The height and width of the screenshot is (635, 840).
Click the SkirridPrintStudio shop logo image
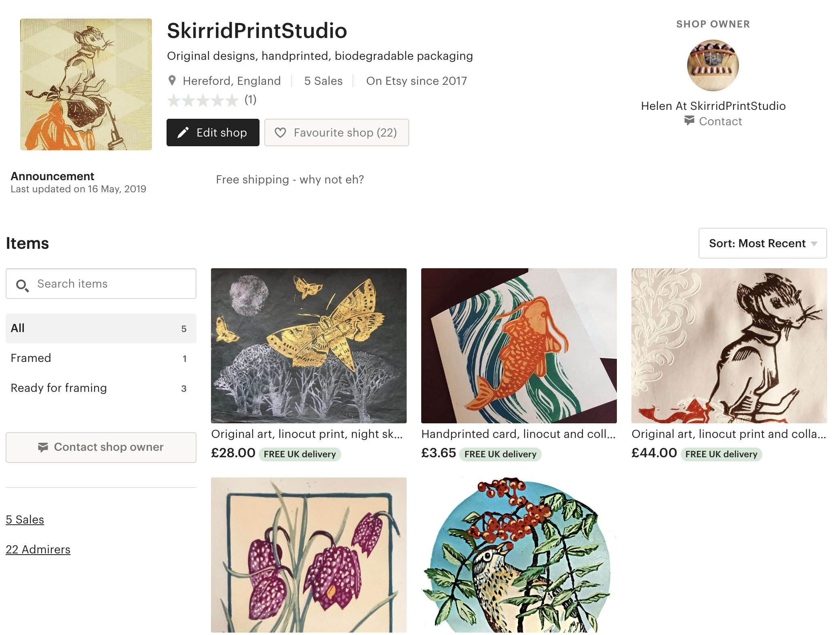86,84
